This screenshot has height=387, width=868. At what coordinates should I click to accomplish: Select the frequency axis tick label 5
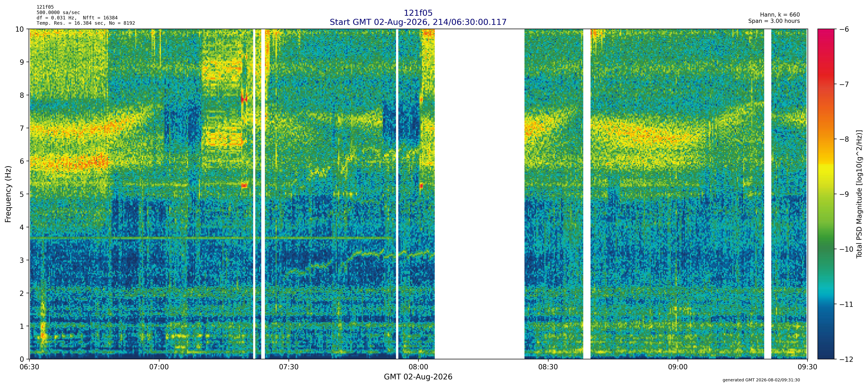point(22,194)
